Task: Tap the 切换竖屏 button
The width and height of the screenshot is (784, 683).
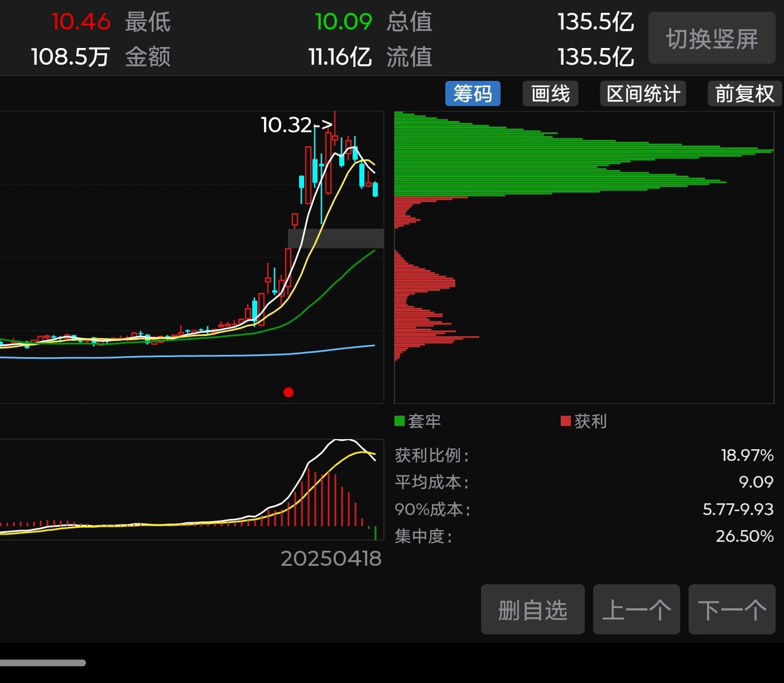Action: point(711,38)
